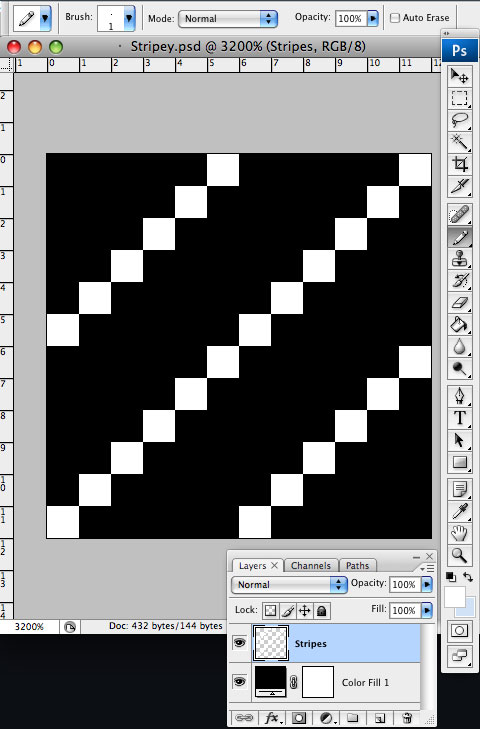Screen dimensions: 480x729
Task: Select the Eyedropper tool
Action: [x=460, y=511]
